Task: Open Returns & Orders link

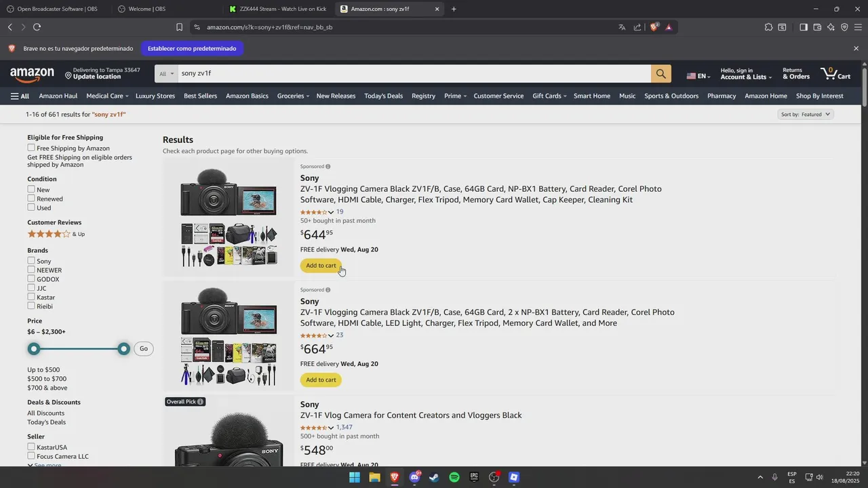Action: [796, 74]
